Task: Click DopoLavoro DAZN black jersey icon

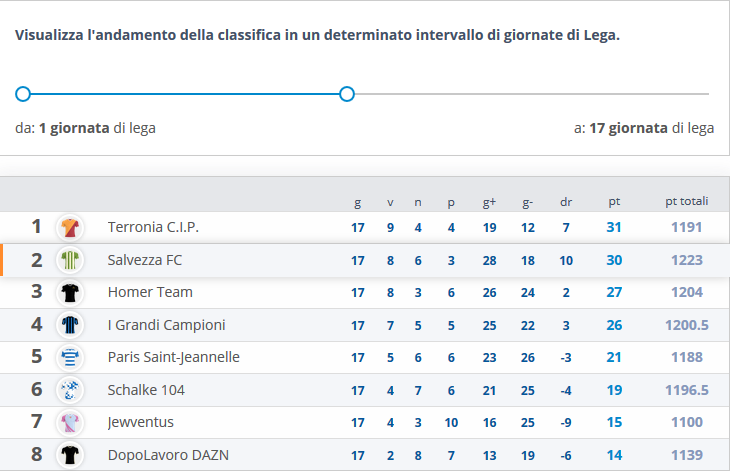Action: pos(70,455)
